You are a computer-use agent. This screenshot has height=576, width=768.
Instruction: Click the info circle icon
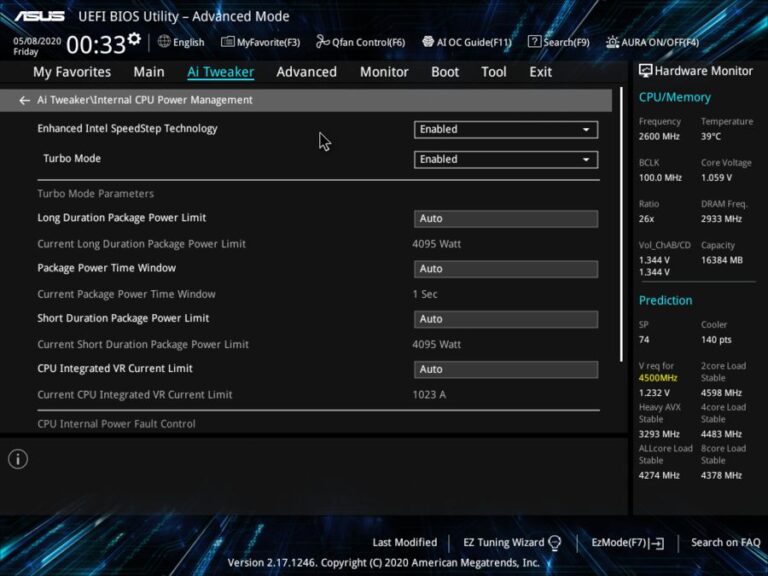tap(18, 459)
